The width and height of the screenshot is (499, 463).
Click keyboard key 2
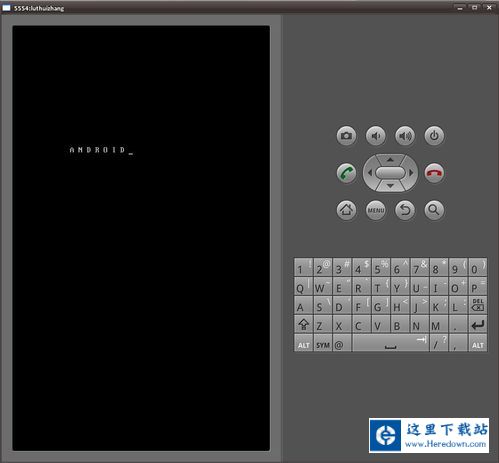coord(323,267)
